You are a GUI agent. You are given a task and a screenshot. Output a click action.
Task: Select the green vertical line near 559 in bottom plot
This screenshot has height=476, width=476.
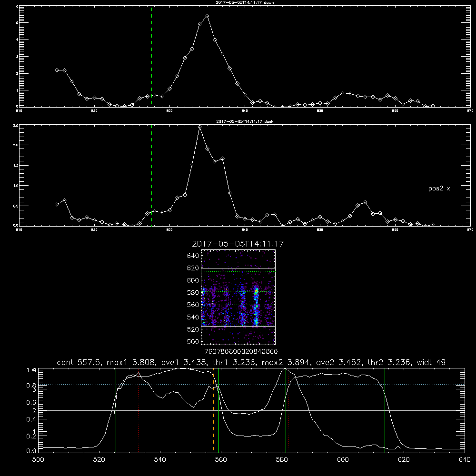click(218, 410)
